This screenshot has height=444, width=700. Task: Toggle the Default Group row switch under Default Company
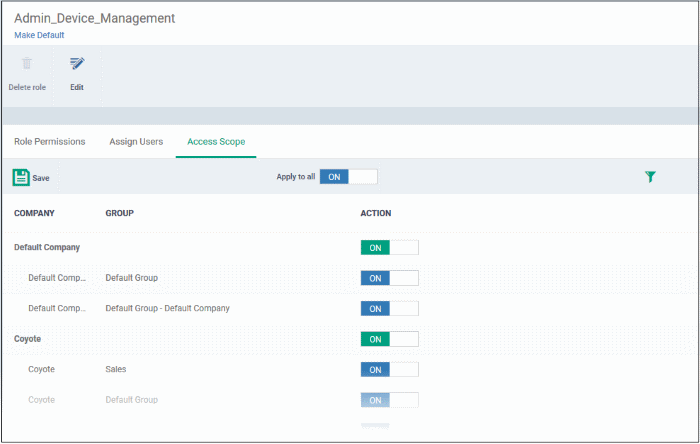point(389,278)
